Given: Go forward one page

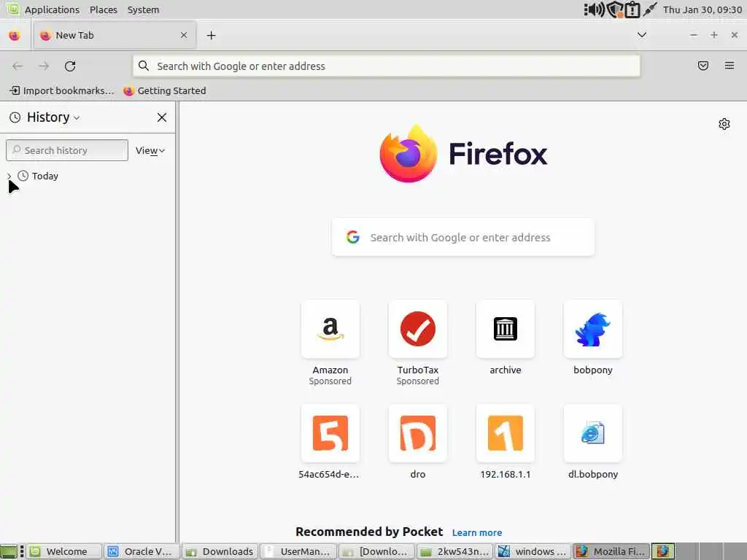Looking at the screenshot, I should click(x=44, y=66).
